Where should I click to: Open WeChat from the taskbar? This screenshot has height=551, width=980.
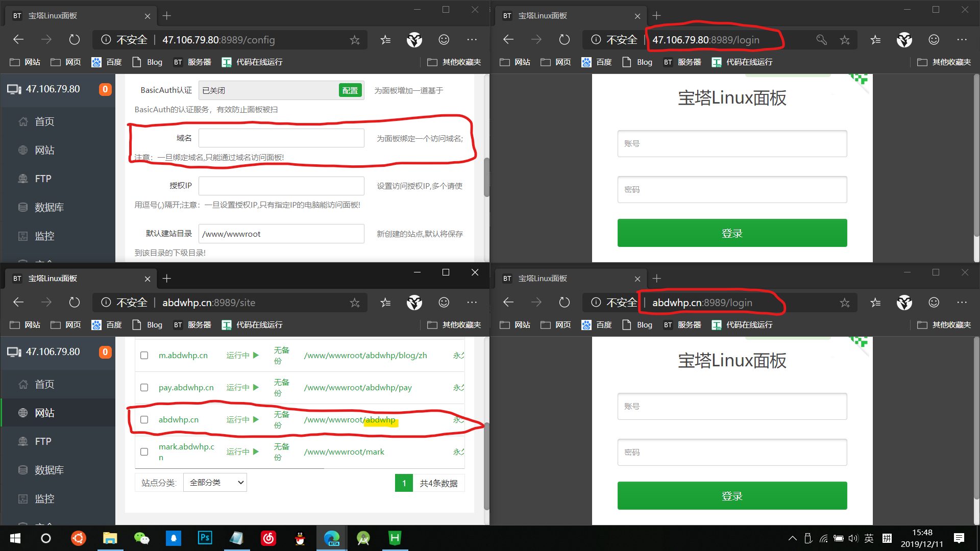[x=141, y=538]
